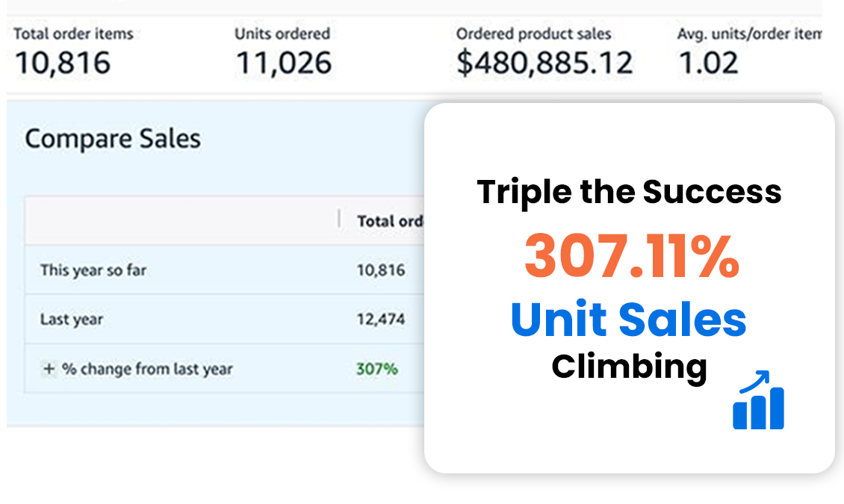
Task: Click the % change from last year text
Action: 147,369
